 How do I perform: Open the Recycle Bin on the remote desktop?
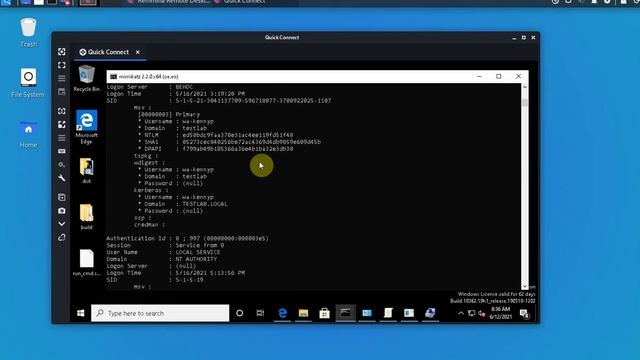pyautogui.click(x=87, y=78)
